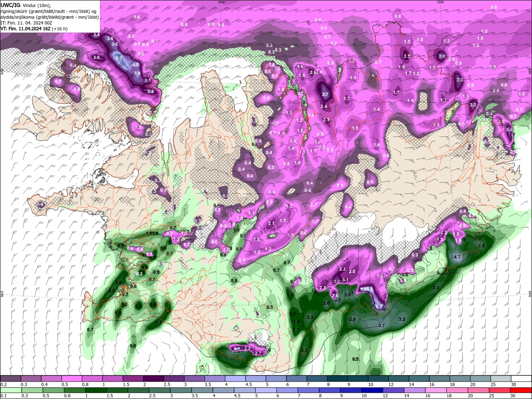Click the '0.1' label in the rain legend
The height and width of the screenshot is (399, 532).
coord(3,396)
